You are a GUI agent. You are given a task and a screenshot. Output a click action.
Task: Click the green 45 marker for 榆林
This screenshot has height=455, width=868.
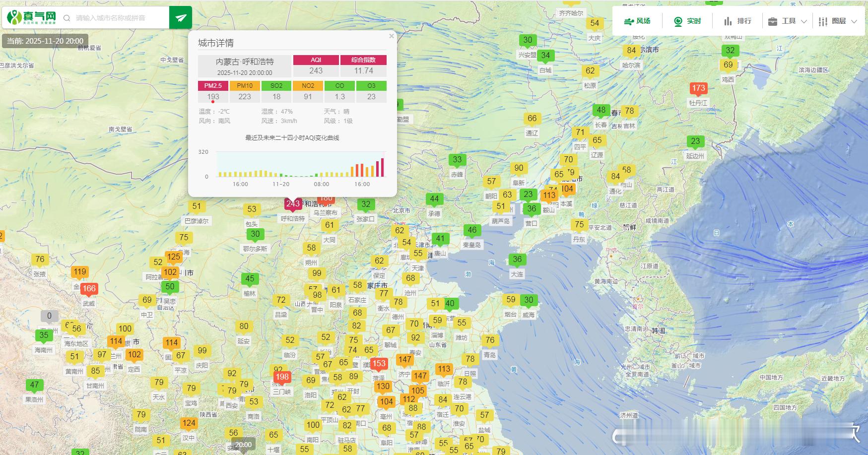coord(250,279)
